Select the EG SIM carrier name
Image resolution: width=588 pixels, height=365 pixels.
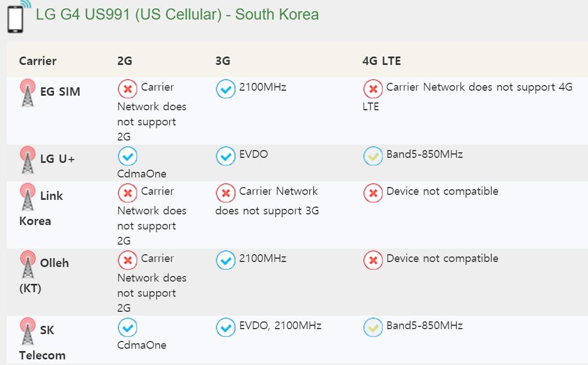click(x=60, y=92)
